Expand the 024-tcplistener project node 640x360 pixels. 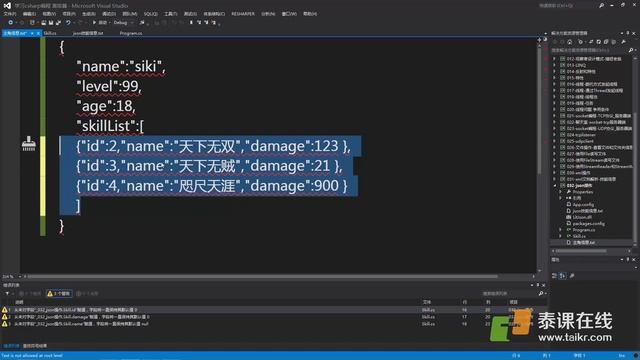[554, 135]
